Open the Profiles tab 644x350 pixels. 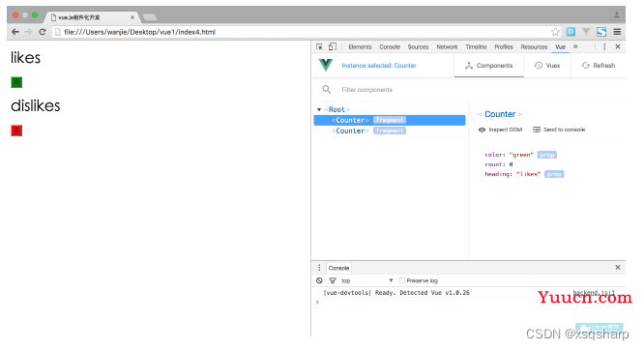[504, 46]
